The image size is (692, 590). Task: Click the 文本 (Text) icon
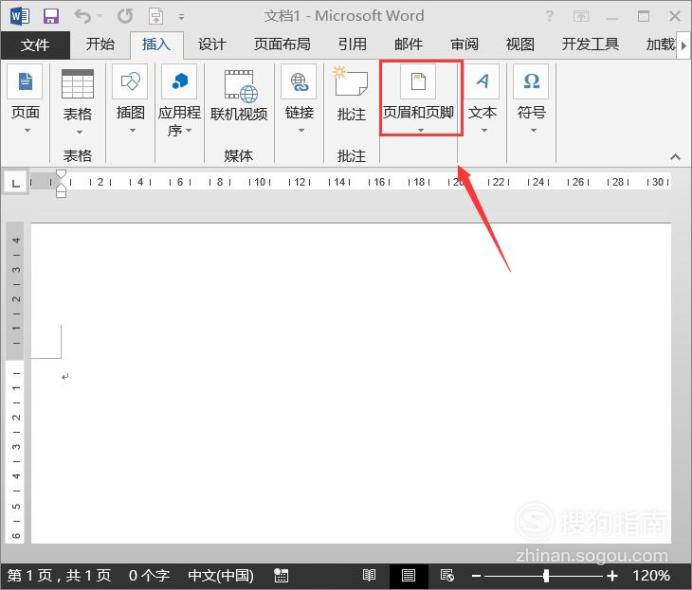click(x=482, y=82)
